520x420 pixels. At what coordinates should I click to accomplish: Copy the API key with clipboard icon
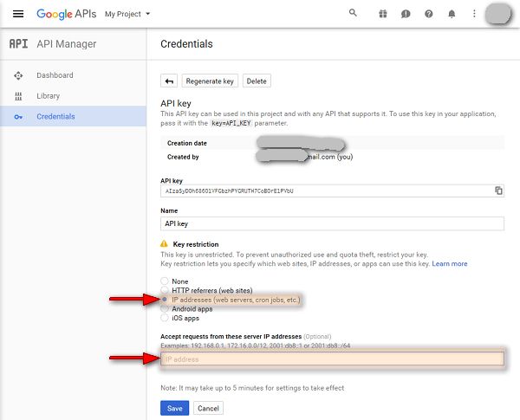498,191
